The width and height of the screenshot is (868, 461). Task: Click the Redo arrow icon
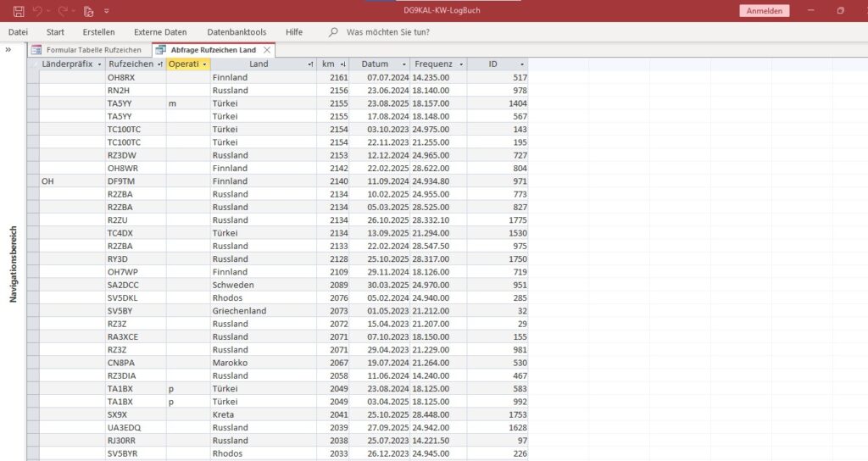pos(64,11)
